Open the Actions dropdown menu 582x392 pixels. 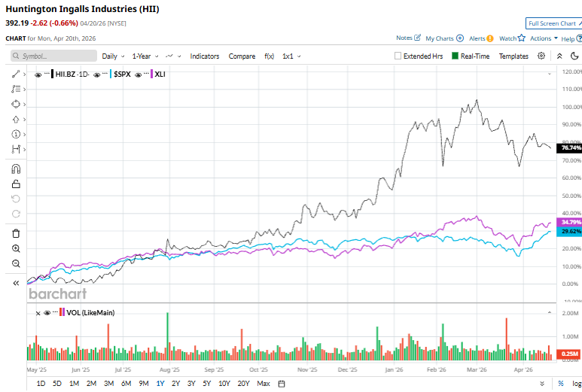tap(544, 38)
